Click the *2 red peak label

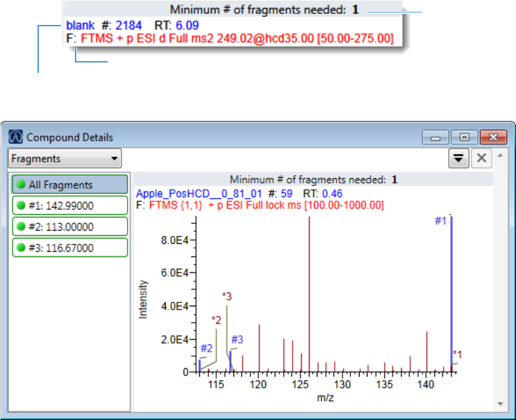[216, 320]
